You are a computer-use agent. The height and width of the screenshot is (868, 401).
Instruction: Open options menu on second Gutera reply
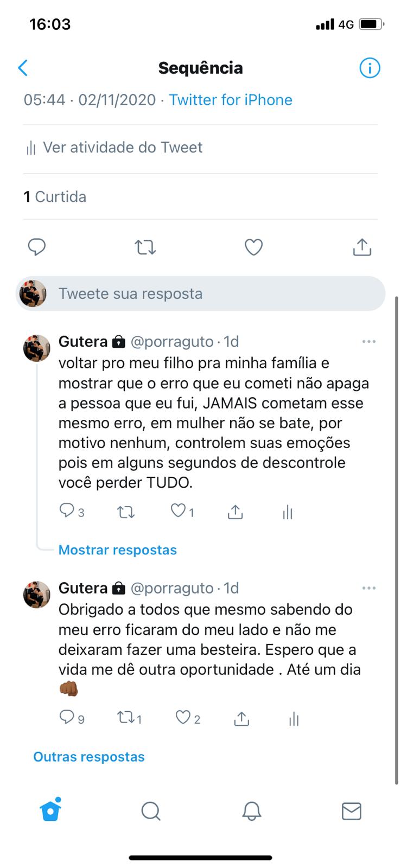click(368, 588)
